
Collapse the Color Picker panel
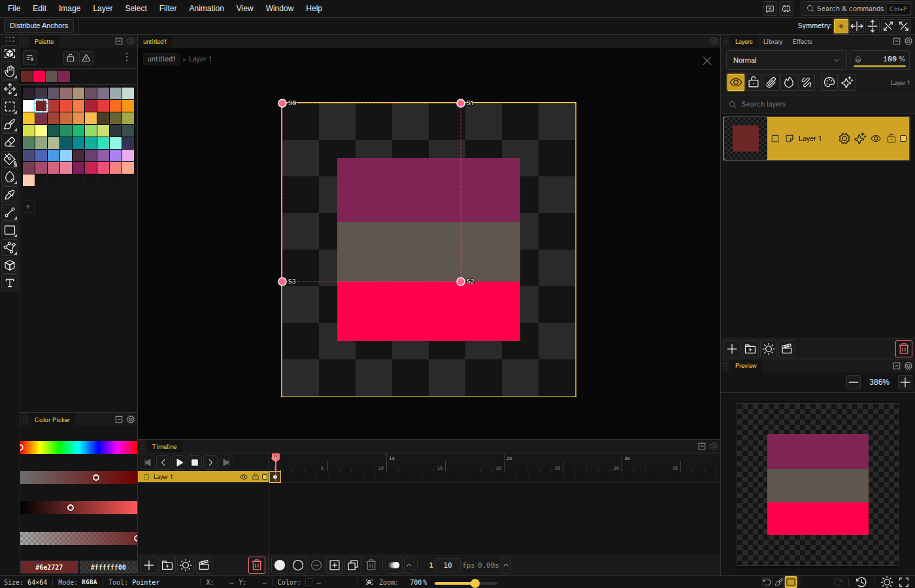(x=119, y=419)
